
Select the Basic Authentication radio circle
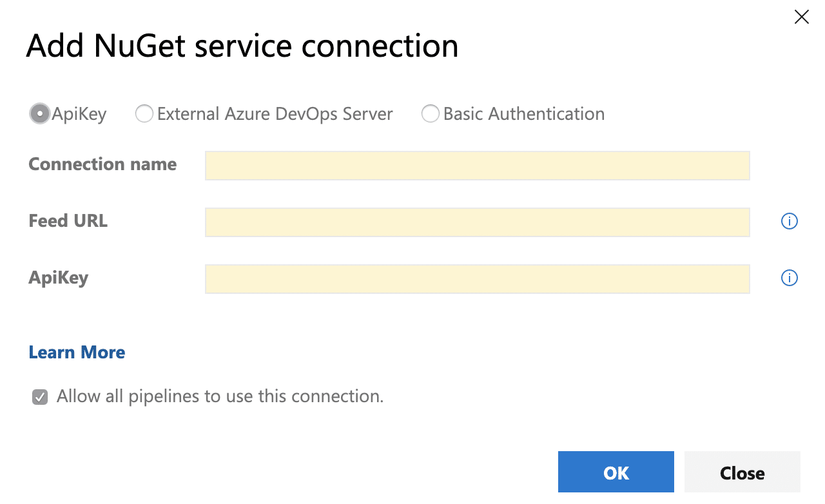(x=430, y=114)
